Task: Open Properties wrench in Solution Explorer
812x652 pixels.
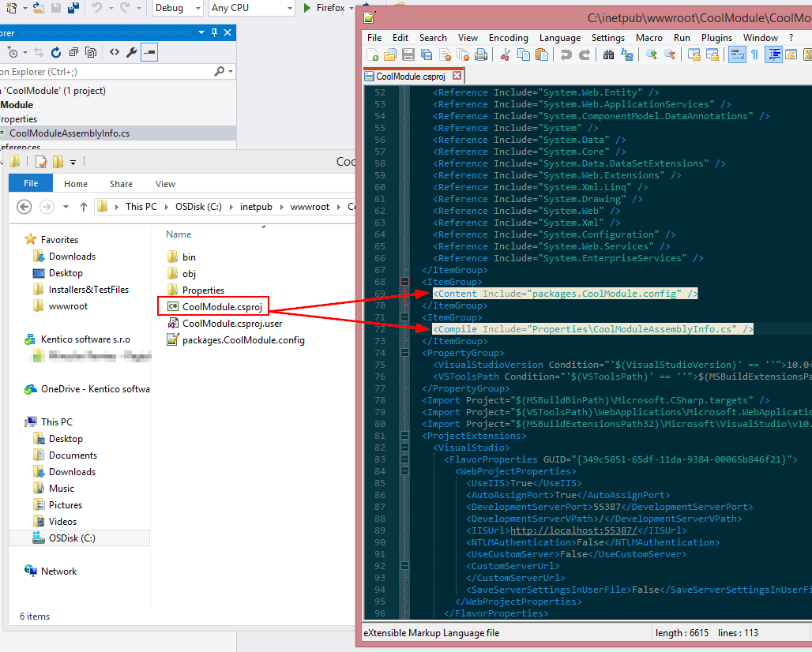Action: (132, 52)
